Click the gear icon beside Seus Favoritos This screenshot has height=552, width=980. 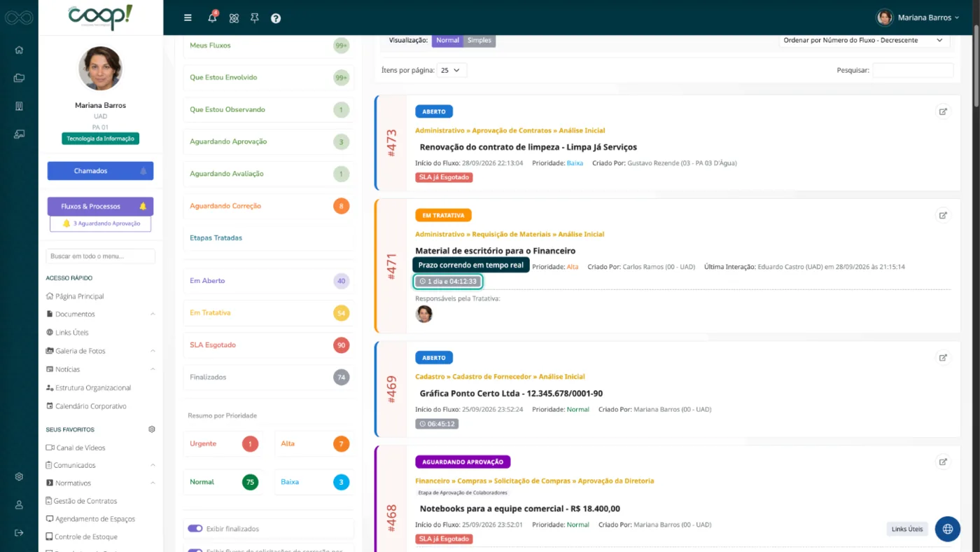coord(152,429)
